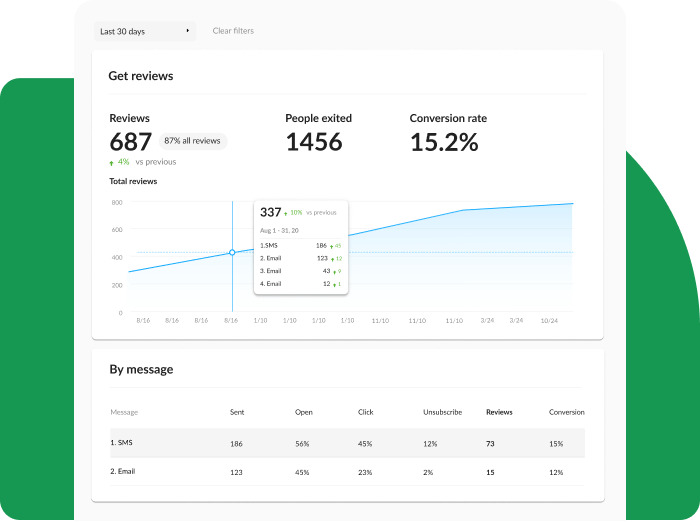Select the 2. Email table row
The width and height of the screenshot is (700, 522).
[347, 472]
